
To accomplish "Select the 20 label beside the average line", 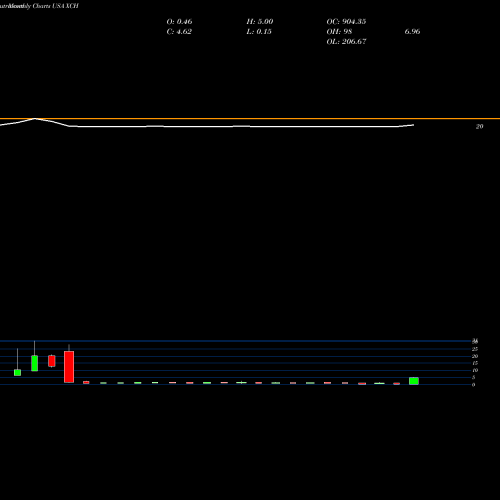I will point(479,126).
